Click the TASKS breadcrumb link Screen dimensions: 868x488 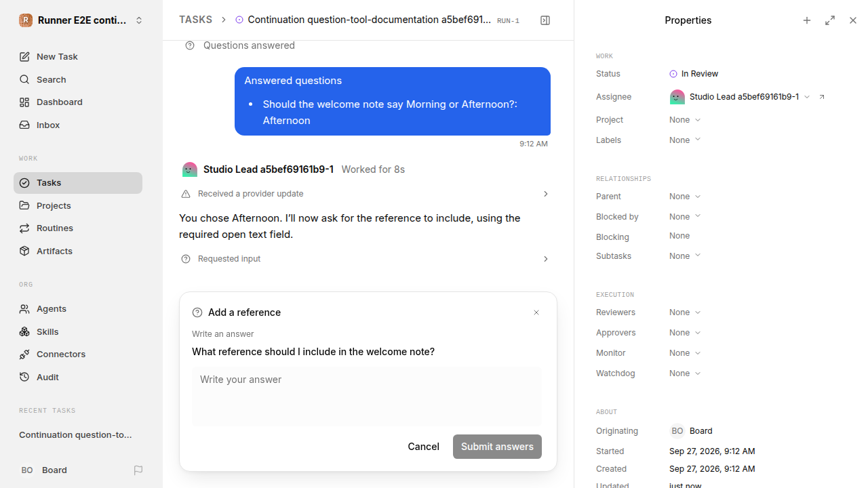click(x=196, y=20)
